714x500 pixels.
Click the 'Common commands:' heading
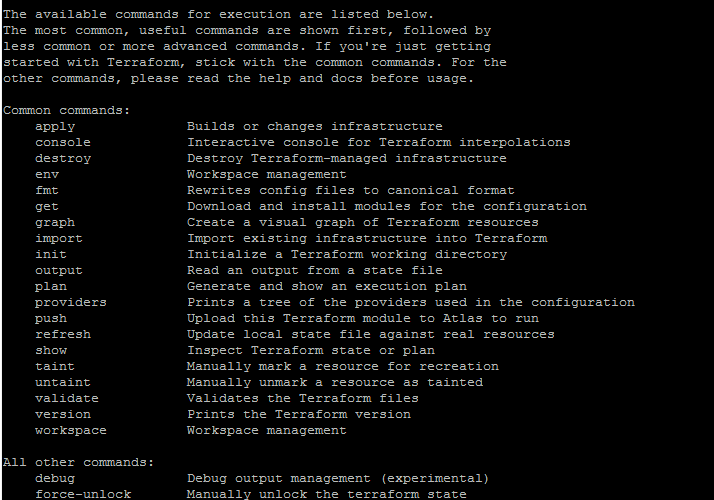66,111
